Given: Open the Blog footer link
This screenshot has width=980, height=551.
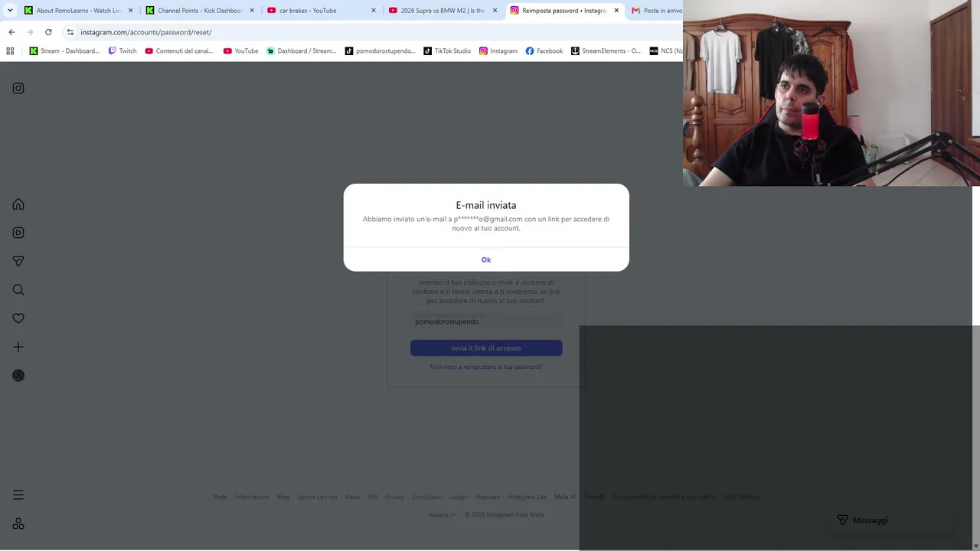Looking at the screenshot, I should (283, 497).
